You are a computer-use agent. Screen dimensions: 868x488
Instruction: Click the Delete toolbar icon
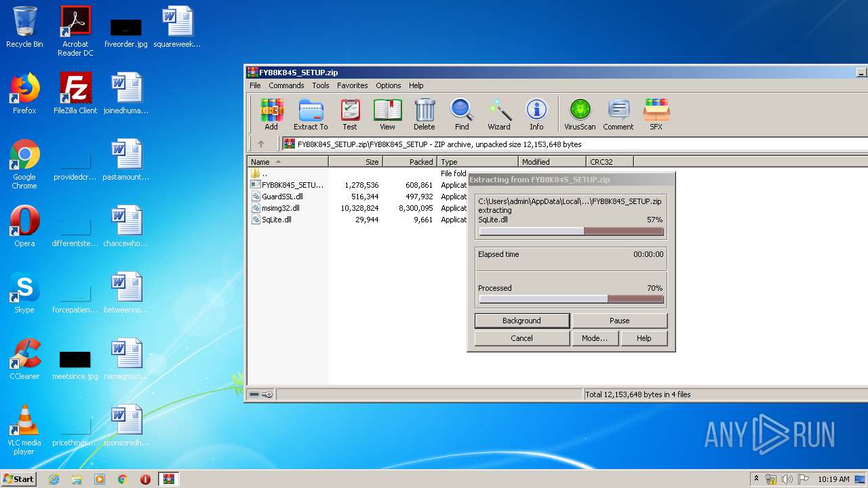click(425, 114)
